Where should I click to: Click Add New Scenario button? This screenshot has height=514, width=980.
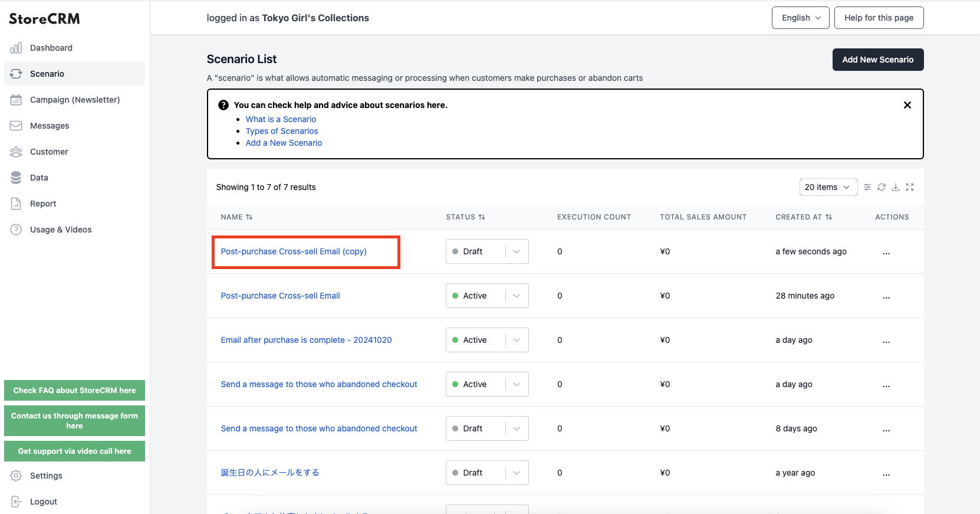click(878, 60)
